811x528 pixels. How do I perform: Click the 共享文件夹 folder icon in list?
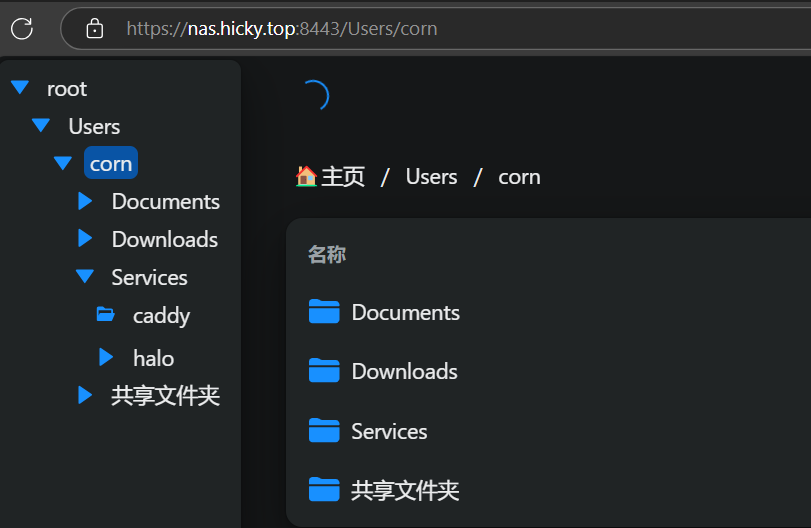coord(324,489)
